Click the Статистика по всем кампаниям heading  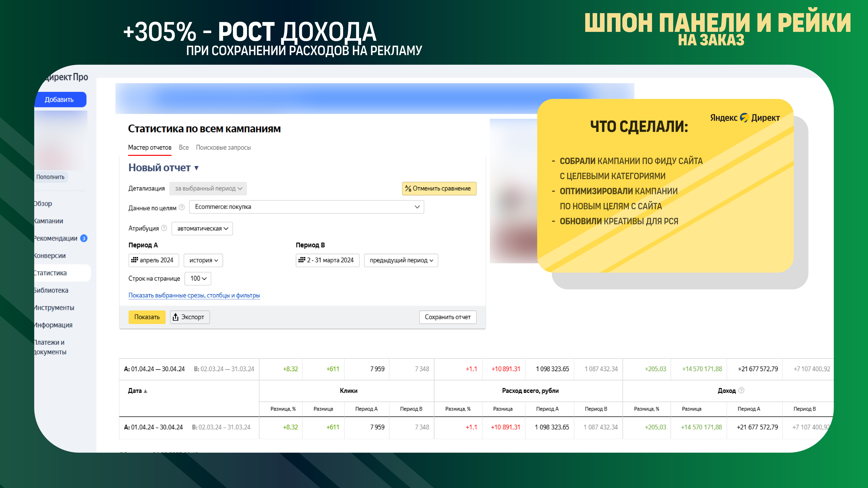[204, 129]
